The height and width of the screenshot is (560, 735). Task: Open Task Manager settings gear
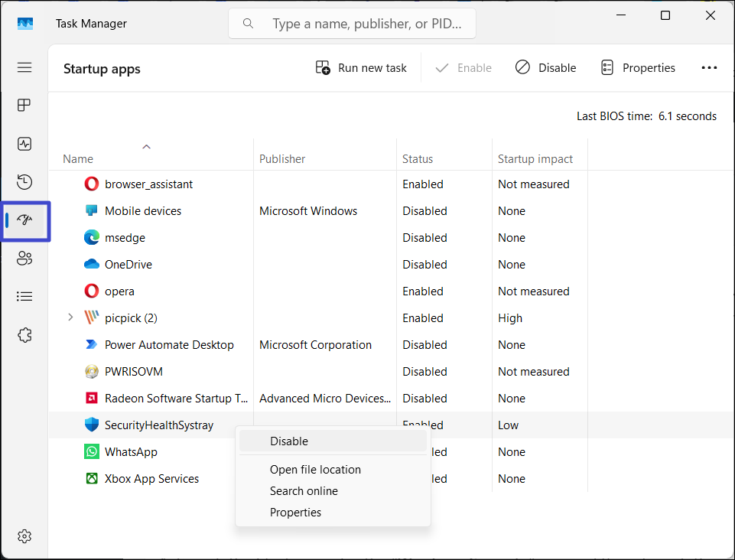(24, 536)
